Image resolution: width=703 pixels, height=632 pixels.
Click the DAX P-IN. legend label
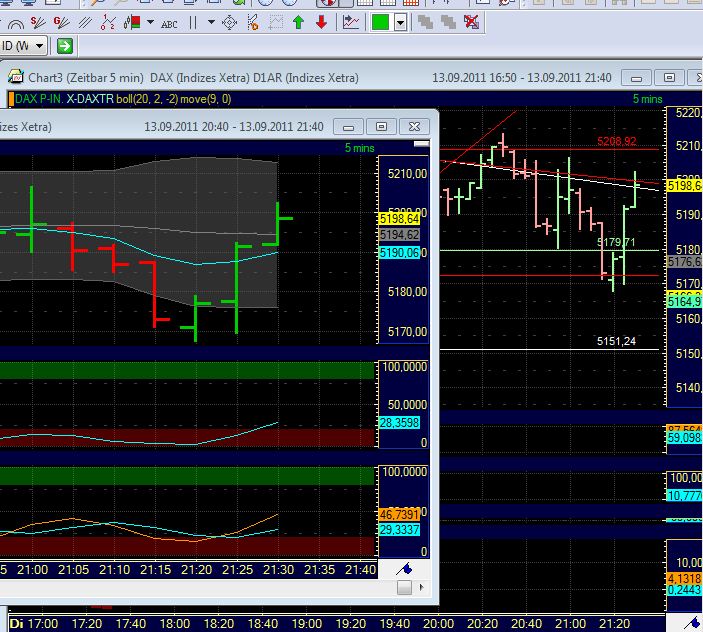[x=39, y=99]
